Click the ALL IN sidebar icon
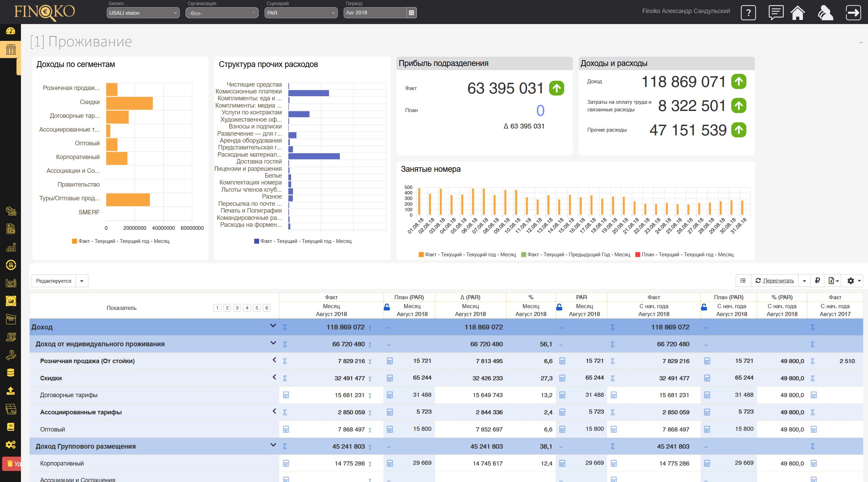 click(x=11, y=265)
